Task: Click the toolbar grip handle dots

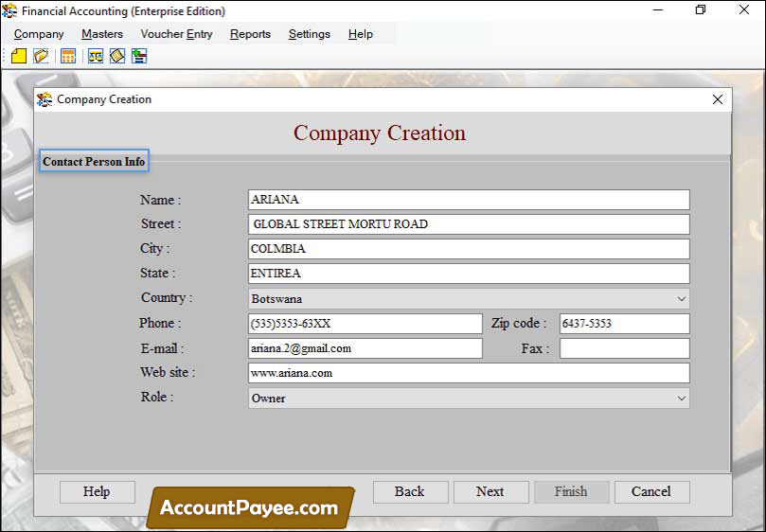Action: [5, 56]
